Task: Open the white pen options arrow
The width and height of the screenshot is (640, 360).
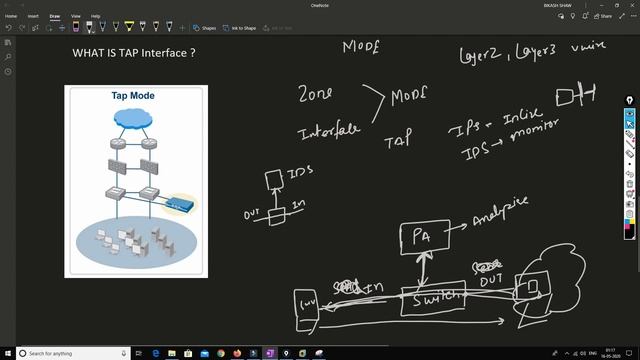Action: click(x=93, y=31)
